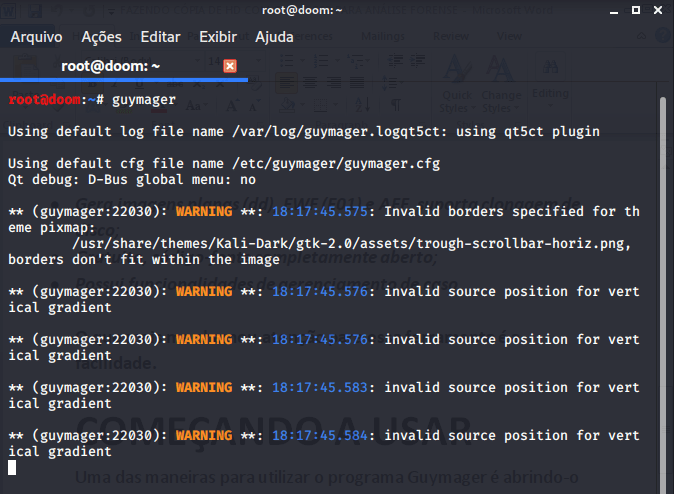674x494 pixels.
Task: Click the root@doom:~ window title bar
Action: pos(336,11)
